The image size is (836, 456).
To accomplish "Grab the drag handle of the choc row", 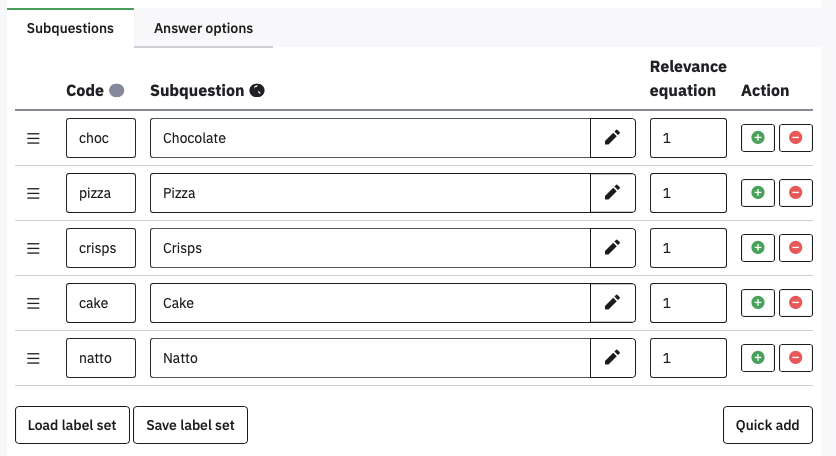I will pos(33,138).
